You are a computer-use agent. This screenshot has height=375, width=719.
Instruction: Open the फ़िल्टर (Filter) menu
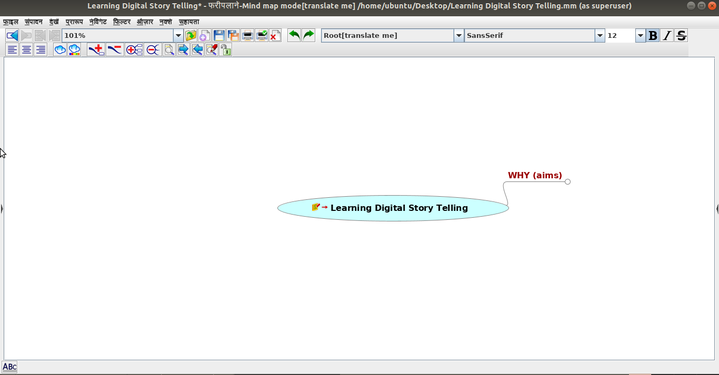click(122, 22)
